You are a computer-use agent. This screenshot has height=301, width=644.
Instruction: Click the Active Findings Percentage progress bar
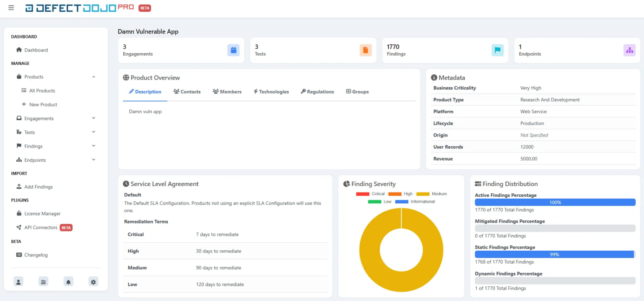[x=555, y=202]
